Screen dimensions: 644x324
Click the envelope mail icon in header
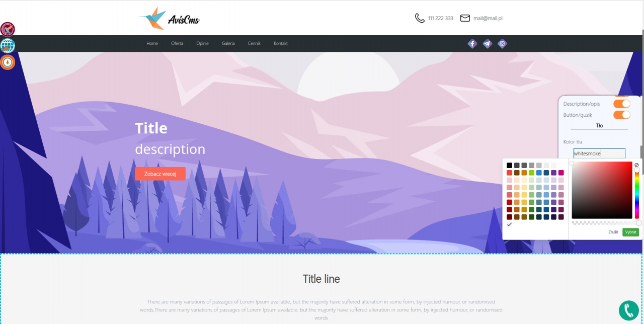(465, 18)
